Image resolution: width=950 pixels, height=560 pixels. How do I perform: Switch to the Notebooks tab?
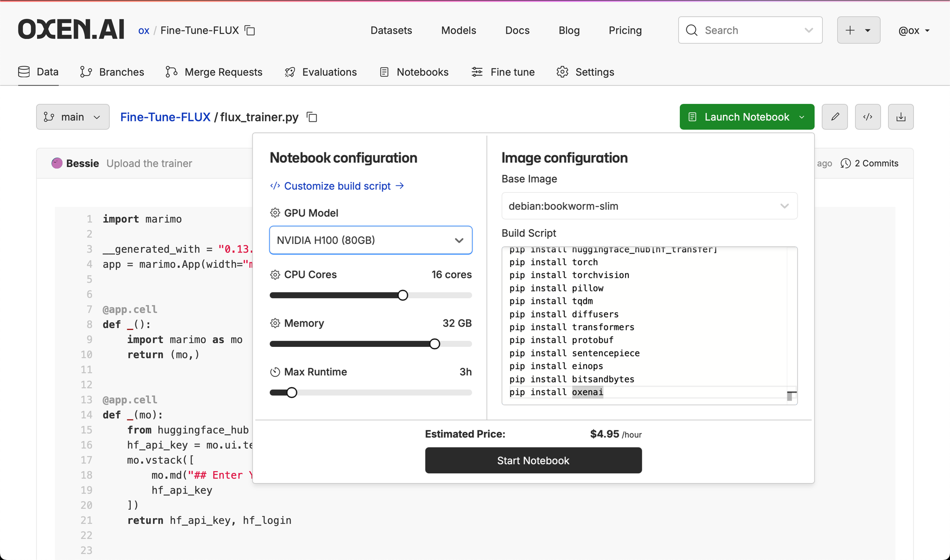point(414,72)
